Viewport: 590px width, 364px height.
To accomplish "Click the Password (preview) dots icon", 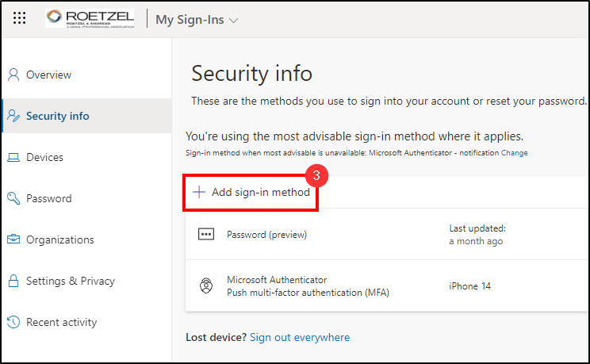I will (x=205, y=235).
